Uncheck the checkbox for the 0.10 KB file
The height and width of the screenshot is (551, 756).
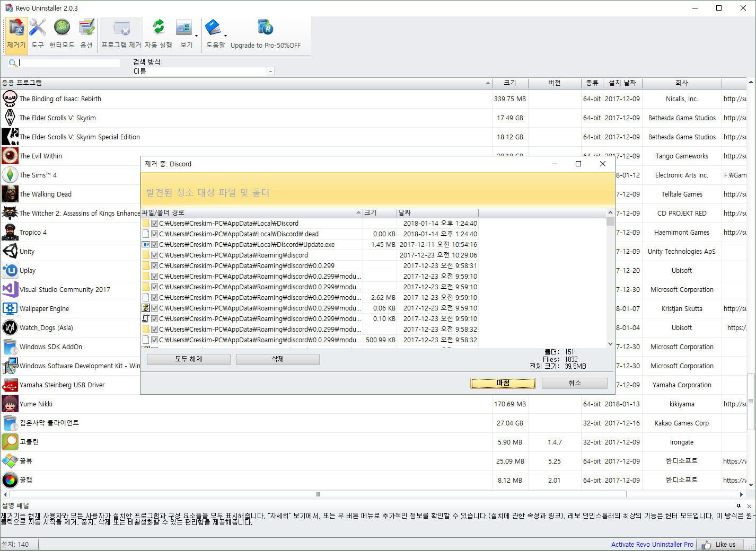point(155,319)
